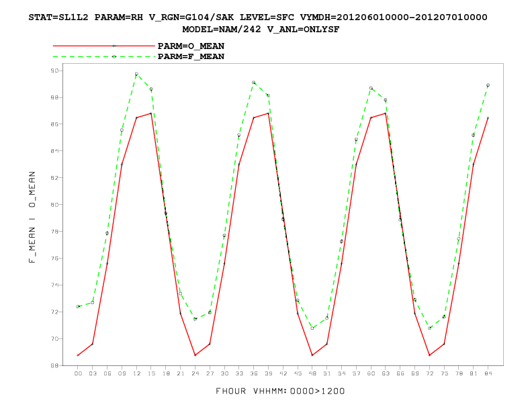532x411 pixels.
Task: Click the y-axis label F_MEAN | O_MEAN
Action: coord(32,217)
